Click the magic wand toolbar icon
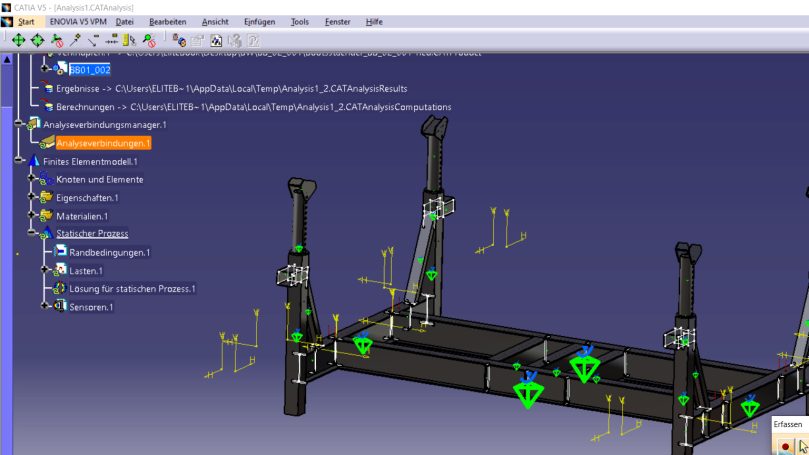809x455 pixels. (x=75, y=41)
